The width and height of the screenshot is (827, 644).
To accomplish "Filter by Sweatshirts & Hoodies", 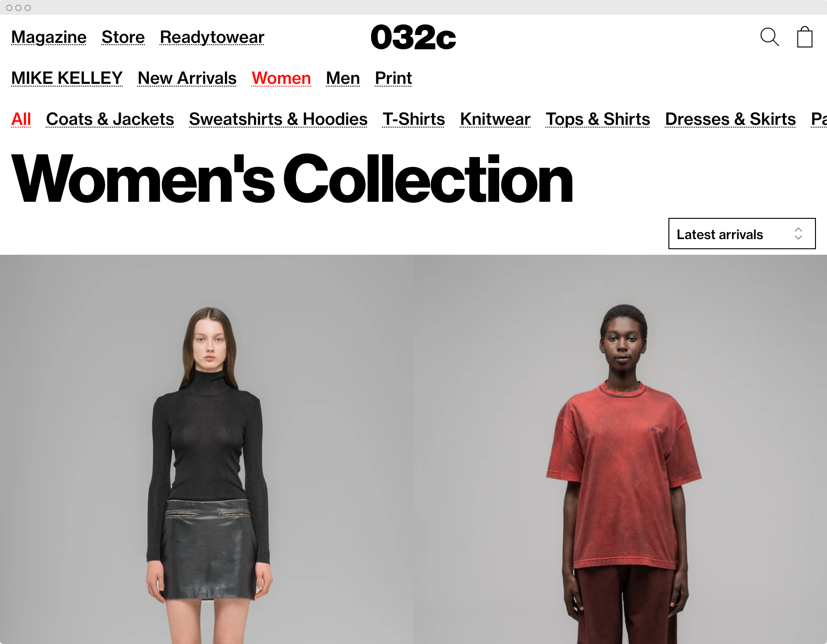I will 278,119.
